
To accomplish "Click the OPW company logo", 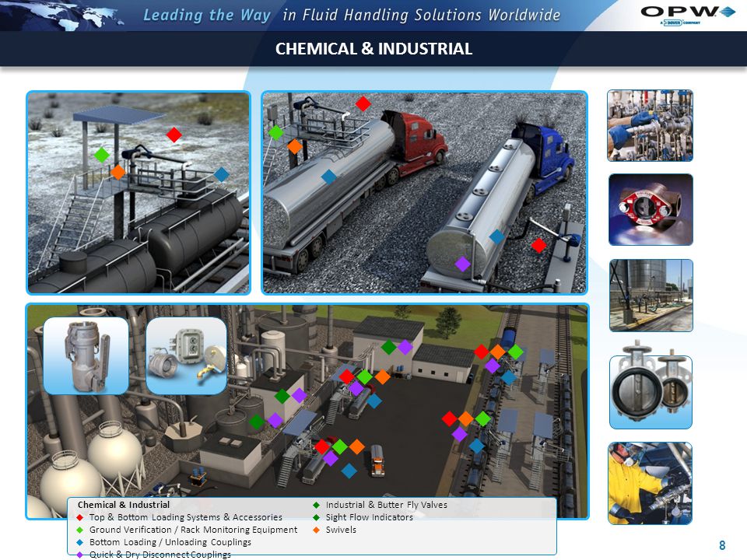I will [687, 15].
